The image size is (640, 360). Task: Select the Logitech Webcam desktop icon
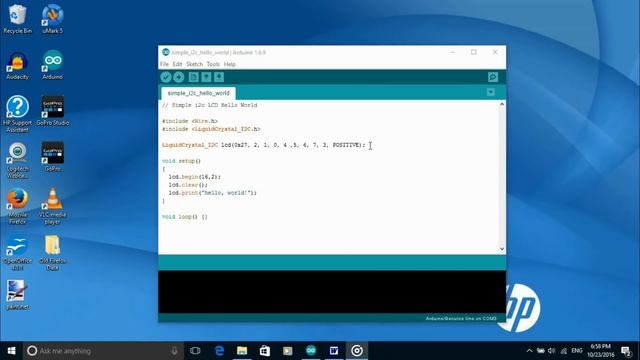pyautogui.click(x=17, y=160)
